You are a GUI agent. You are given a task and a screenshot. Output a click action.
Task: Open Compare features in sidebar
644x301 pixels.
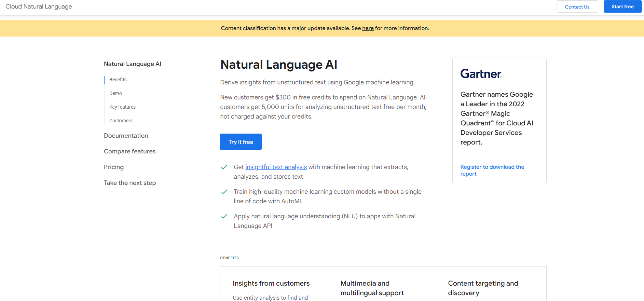pos(130,151)
